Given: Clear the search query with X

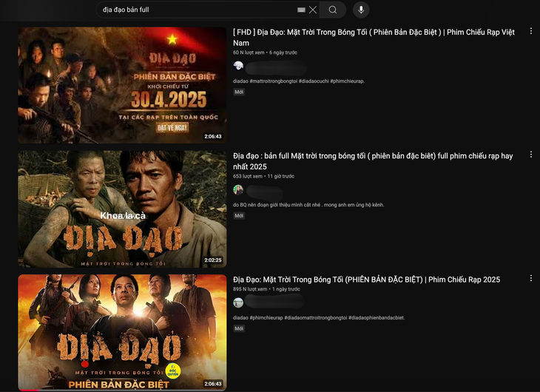Looking at the screenshot, I should pyautogui.click(x=313, y=10).
